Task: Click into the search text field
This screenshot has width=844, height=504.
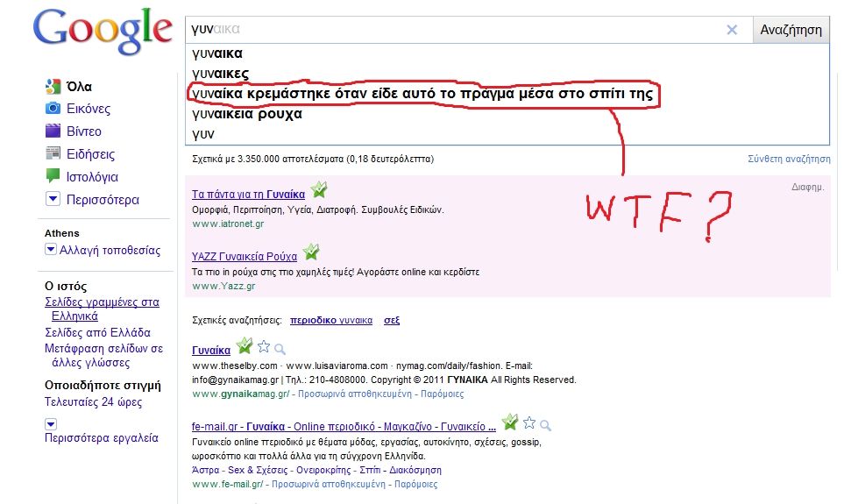Action: pos(456,30)
